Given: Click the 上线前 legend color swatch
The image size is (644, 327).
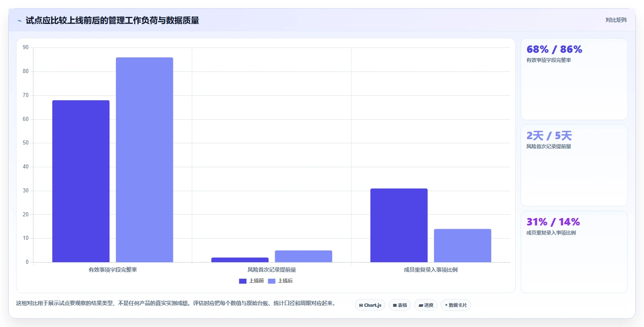Looking at the screenshot, I should [x=243, y=281].
